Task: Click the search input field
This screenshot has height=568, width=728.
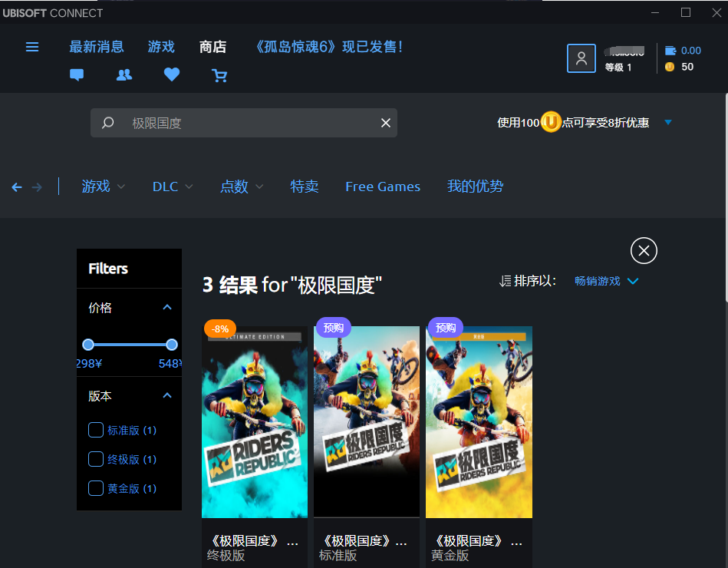Action: (x=244, y=123)
